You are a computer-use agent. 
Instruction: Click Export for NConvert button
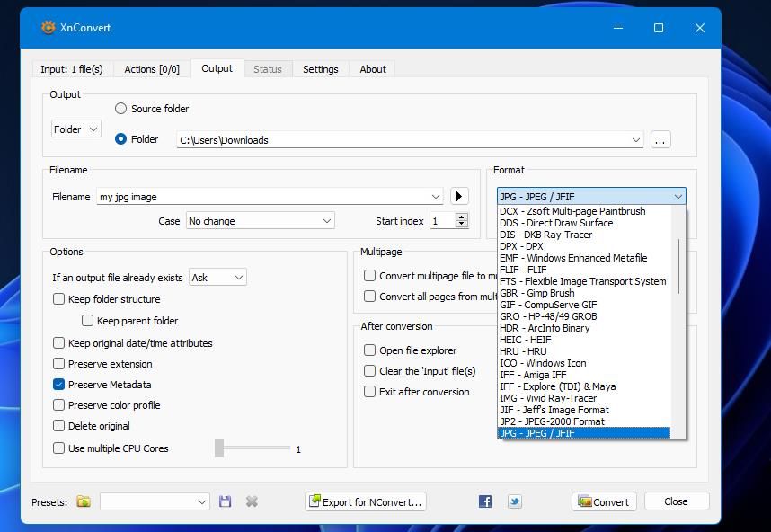coord(366,501)
